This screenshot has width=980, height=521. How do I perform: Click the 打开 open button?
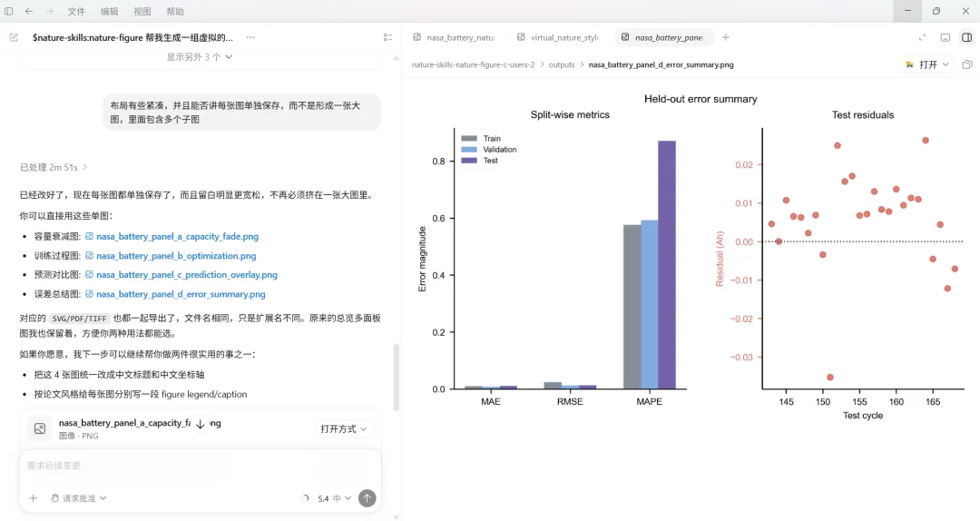click(921, 64)
